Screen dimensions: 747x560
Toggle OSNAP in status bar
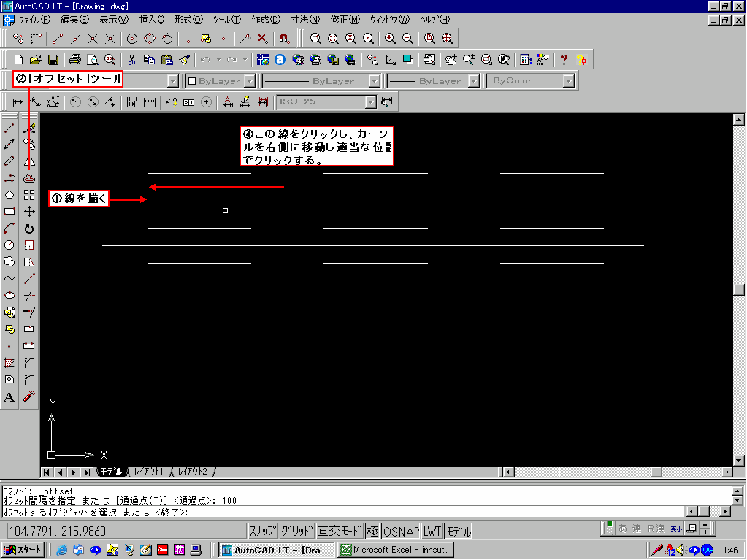401,531
